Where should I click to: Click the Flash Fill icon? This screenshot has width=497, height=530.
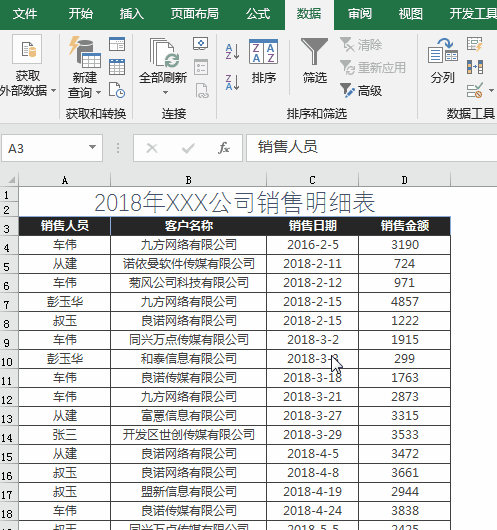point(475,44)
